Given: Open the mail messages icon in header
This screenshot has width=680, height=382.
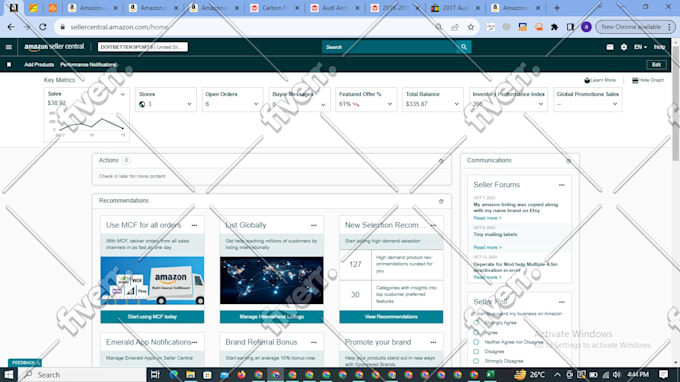Looking at the screenshot, I should pos(610,47).
